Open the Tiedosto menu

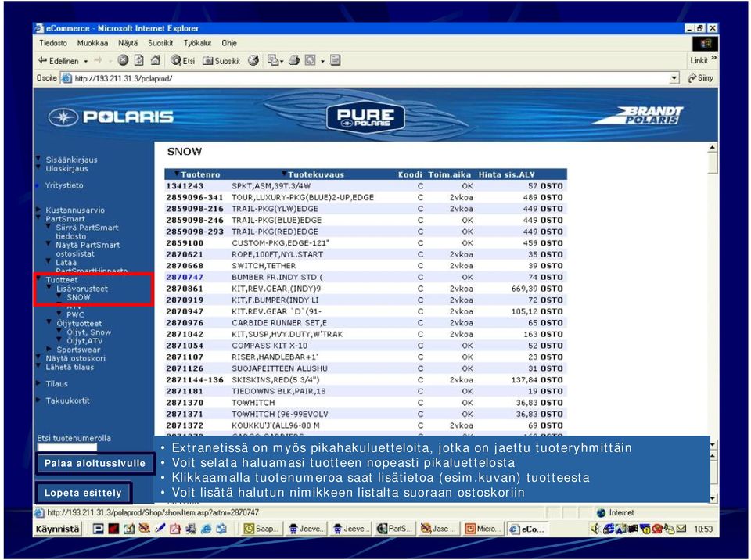point(53,43)
